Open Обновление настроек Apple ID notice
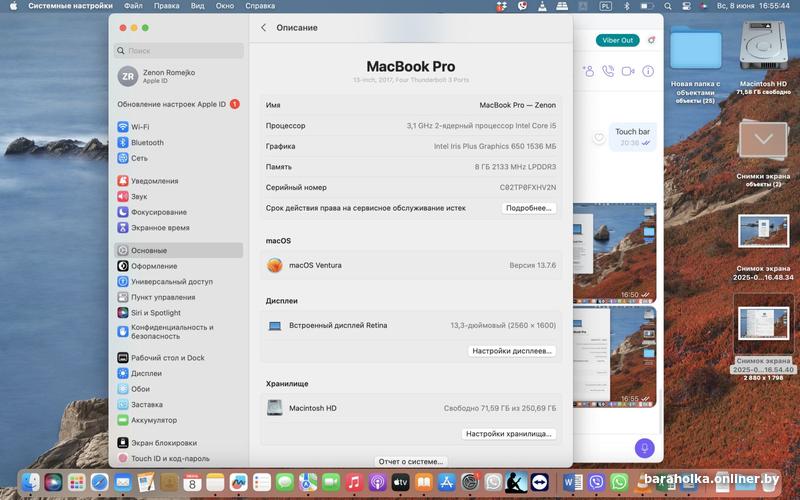The height and width of the screenshot is (500, 800). pos(179,104)
